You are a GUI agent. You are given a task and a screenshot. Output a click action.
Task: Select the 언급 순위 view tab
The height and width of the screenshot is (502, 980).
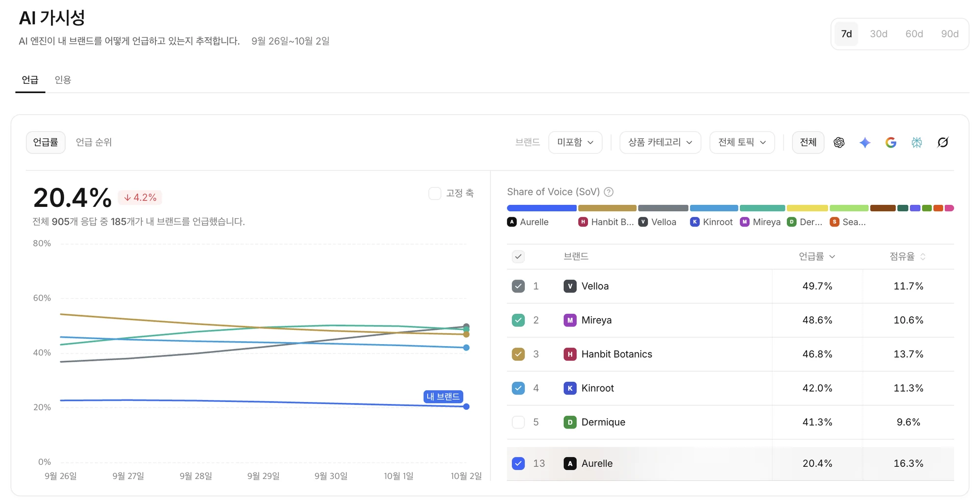point(94,143)
